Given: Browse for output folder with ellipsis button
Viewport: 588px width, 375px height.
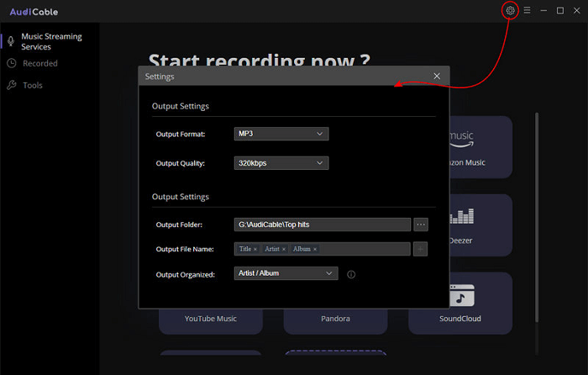Looking at the screenshot, I should 421,224.
